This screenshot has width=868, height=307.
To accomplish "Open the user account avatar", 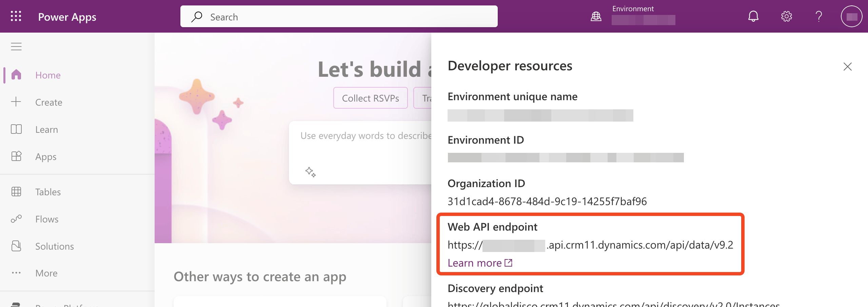I will pos(851,16).
